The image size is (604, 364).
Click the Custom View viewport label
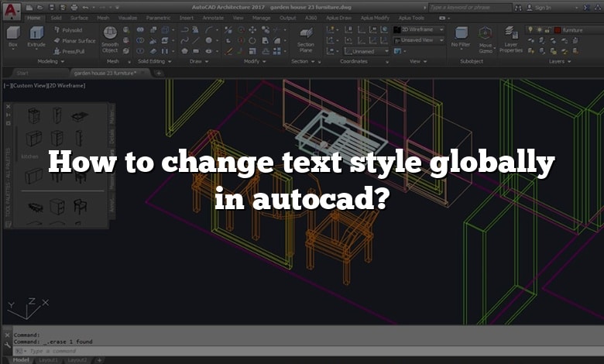tap(29, 85)
